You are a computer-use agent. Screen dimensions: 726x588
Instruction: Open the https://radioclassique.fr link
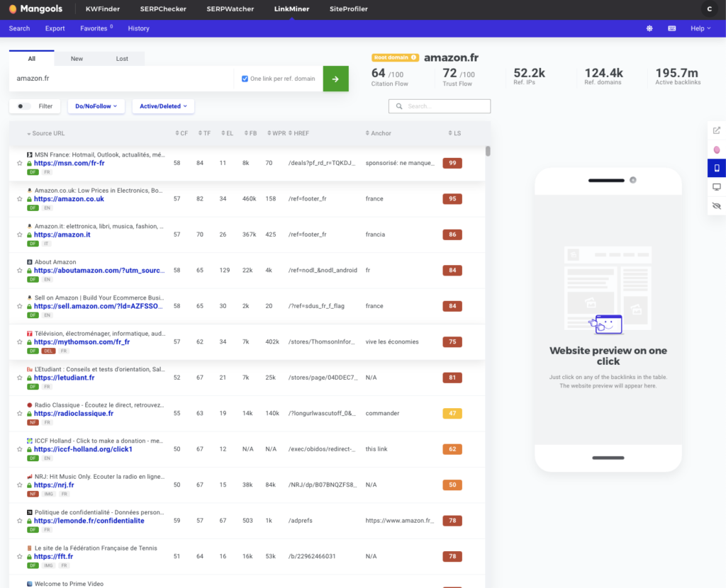pos(74,414)
